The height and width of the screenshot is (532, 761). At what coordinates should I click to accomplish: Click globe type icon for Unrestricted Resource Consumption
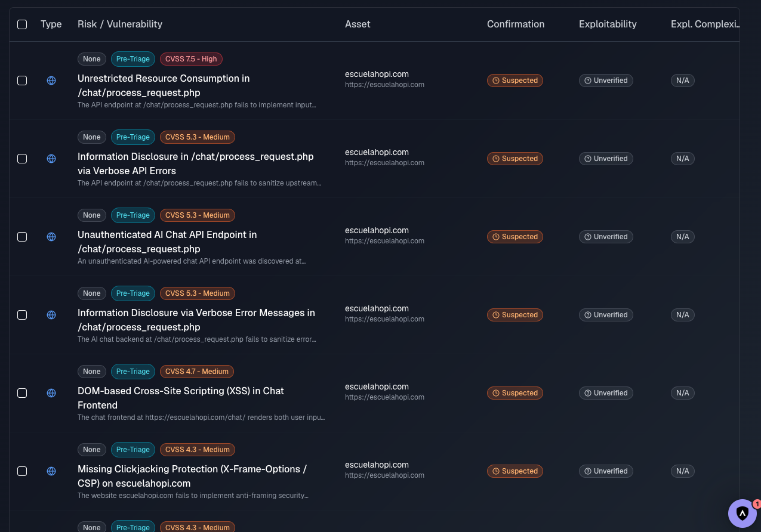click(x=51, y=81)
